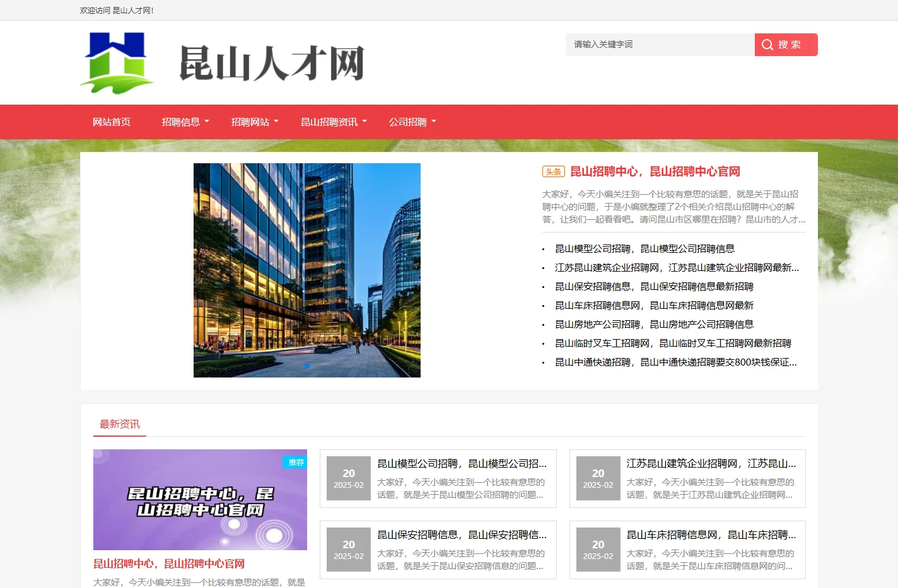
Task: Click summary text under 昆山保安招聘信息 card
Action: [x=461, y=560]
